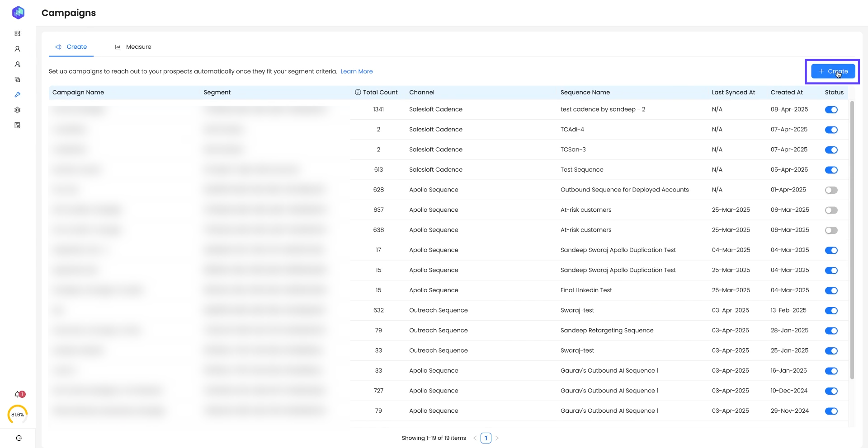868x448 pixels.
Task: Open settings via the gear icon
Action: pos(17,110)
